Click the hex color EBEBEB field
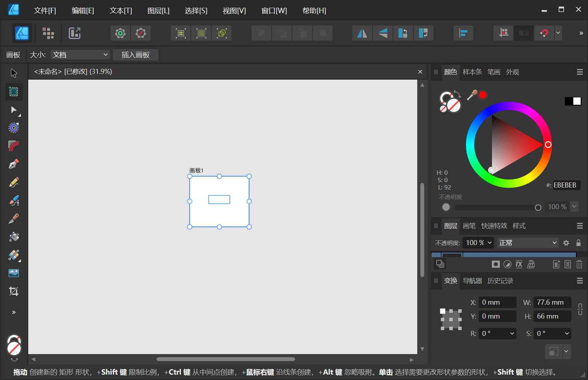The height and width of the screenshot is (380, 588). tap(566, 185)
